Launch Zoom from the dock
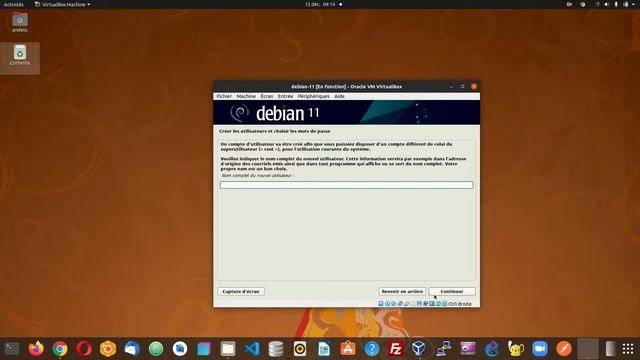The width and height of the screenshot is (640, 360). (540, 349)
